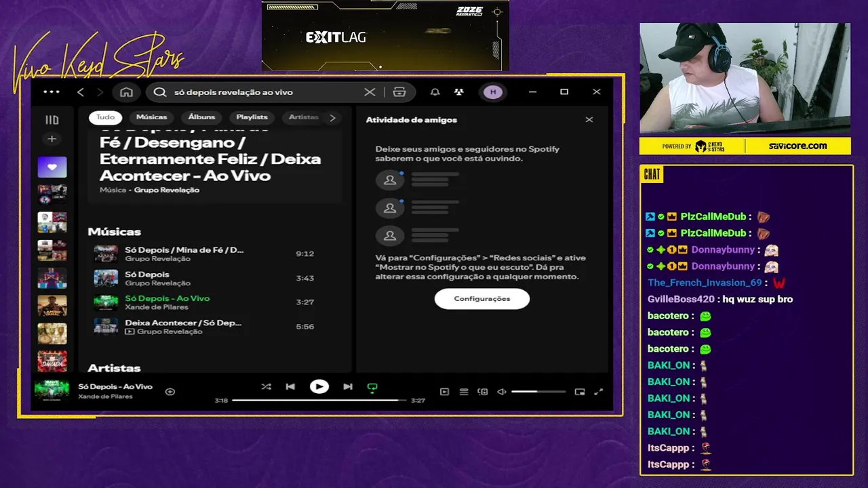The image size is (868, 488).
Task: Mute the volume speaker icon
Action: (502, 392)
